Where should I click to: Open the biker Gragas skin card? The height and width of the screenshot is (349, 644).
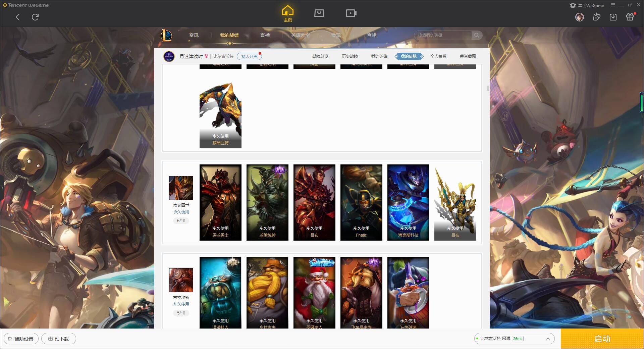pyautogui.click(x=361, y=293)
